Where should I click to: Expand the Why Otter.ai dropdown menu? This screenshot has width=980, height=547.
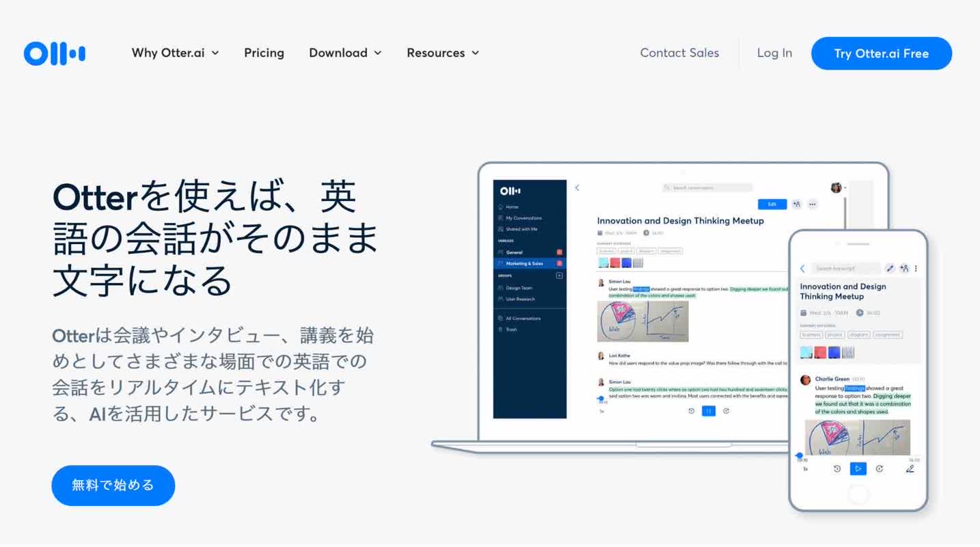[x=175, y=53]
